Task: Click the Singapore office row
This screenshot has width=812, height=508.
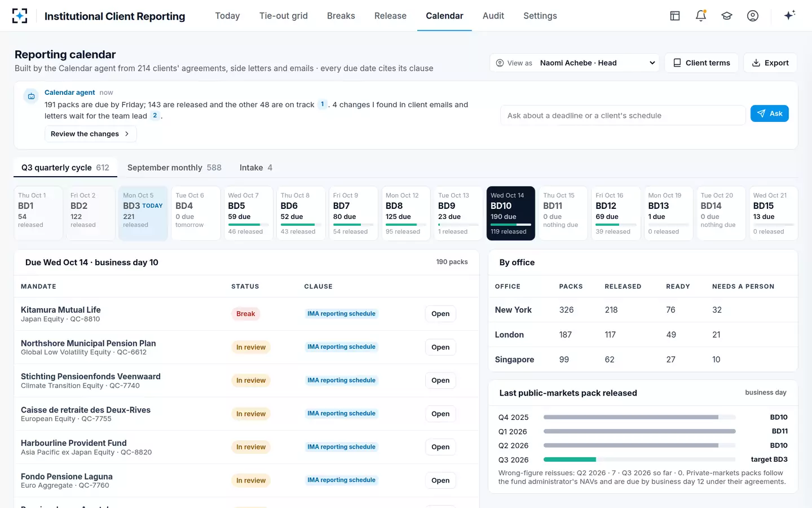Action: point(643,360)
